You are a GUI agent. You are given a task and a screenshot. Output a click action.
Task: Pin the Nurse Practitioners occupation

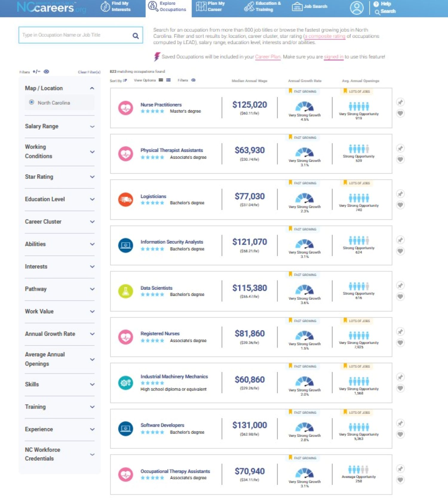tap(400, 102)
